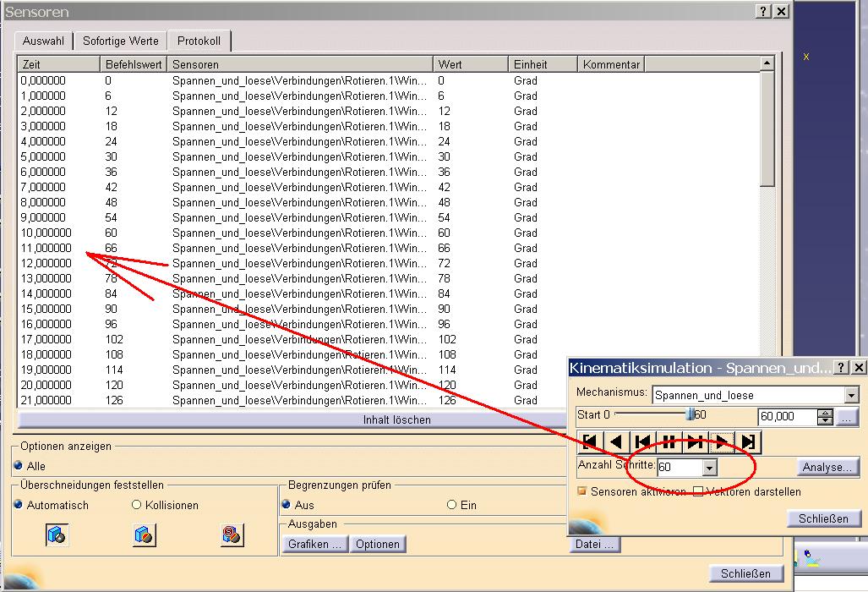Click Wert column cell 48
The height and width of the screenshot is (592, 868).
tap(444, 203)
